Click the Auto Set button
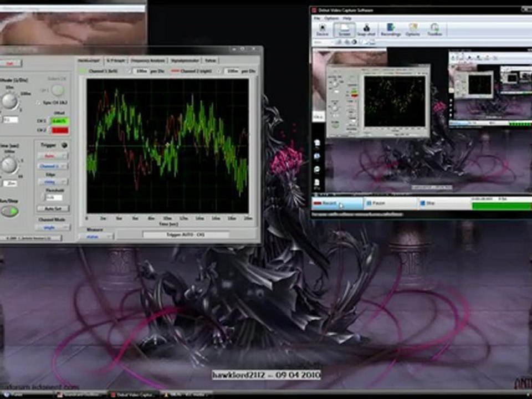 pyautogui.click(x=53, y=208)
